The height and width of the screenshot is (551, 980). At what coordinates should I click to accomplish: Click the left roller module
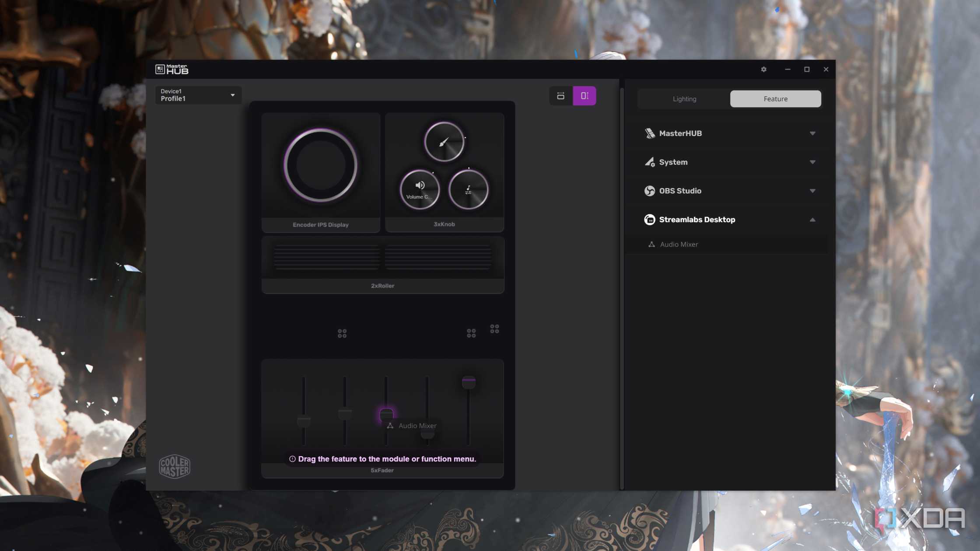click(326, 257)
